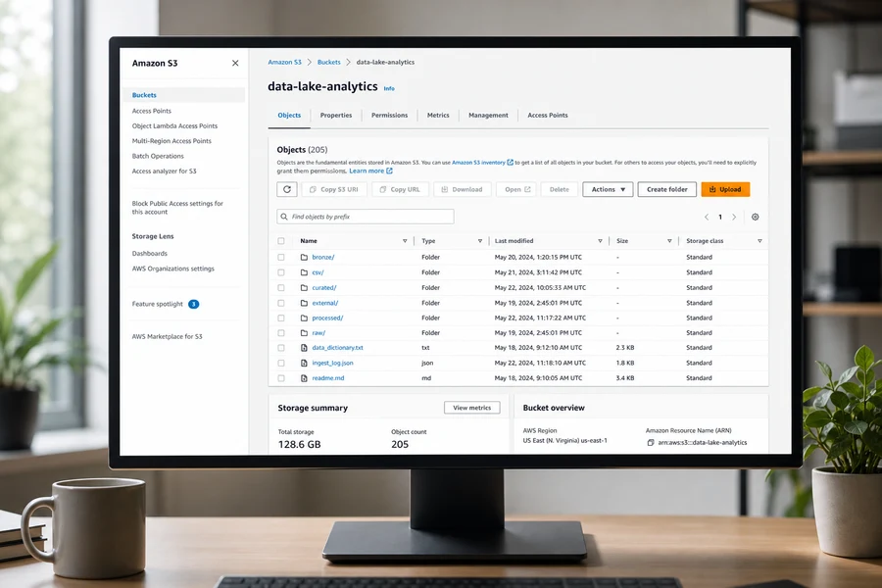This screenshot has width=882, height=588.
Task: Open the Management tab
Action: (488, 116)
